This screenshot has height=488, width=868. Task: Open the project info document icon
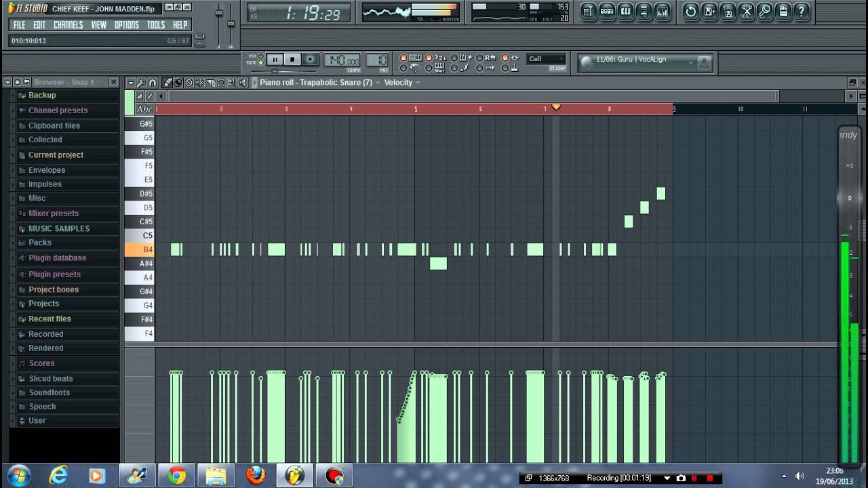coord(783,11)
